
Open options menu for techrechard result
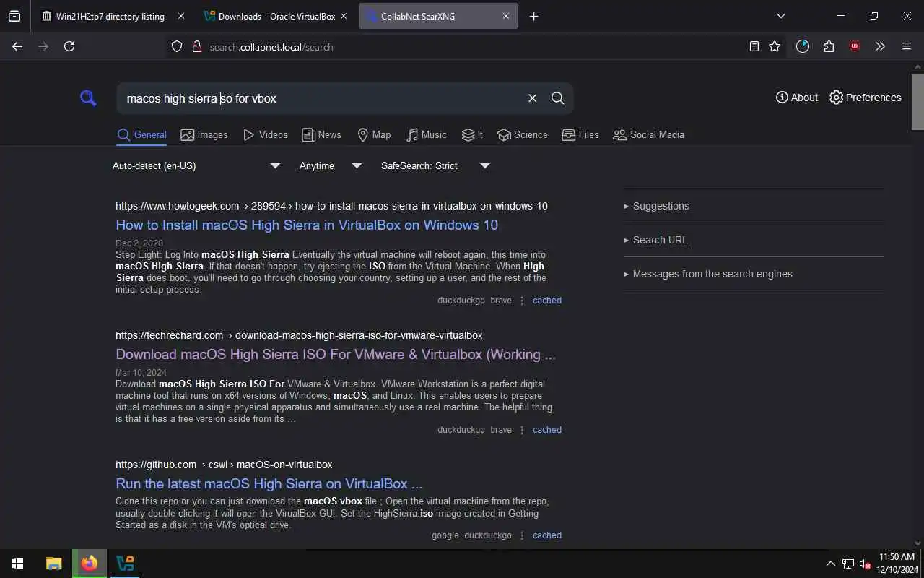click(522, 430)
